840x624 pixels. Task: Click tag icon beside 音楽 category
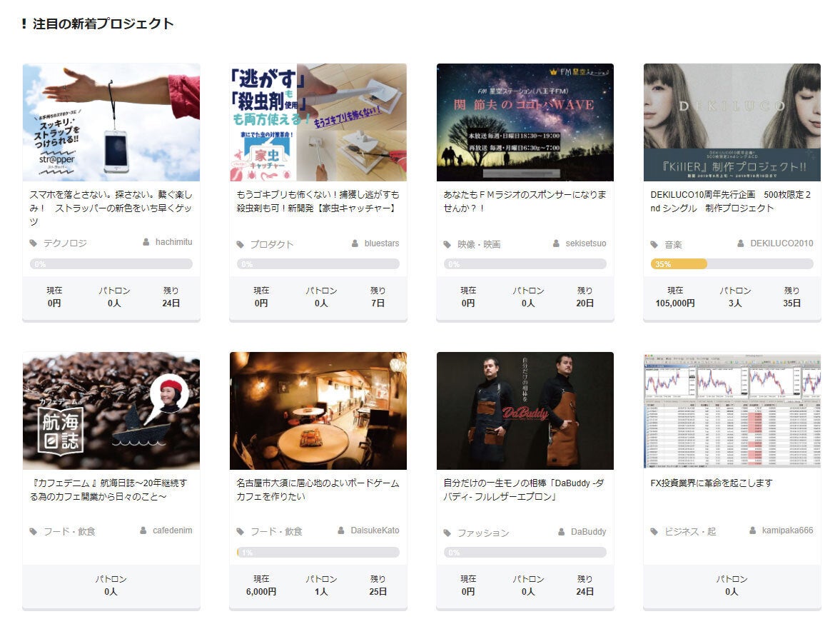(654, 245)
